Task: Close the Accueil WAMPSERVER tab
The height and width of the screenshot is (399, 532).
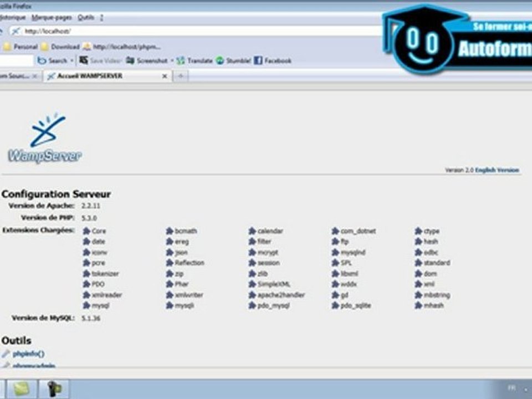Action: (x=165, y=76)
